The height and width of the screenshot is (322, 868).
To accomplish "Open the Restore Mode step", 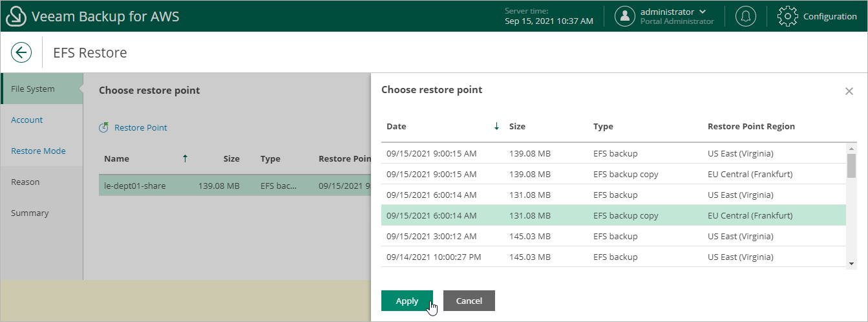I will point(38,151).
